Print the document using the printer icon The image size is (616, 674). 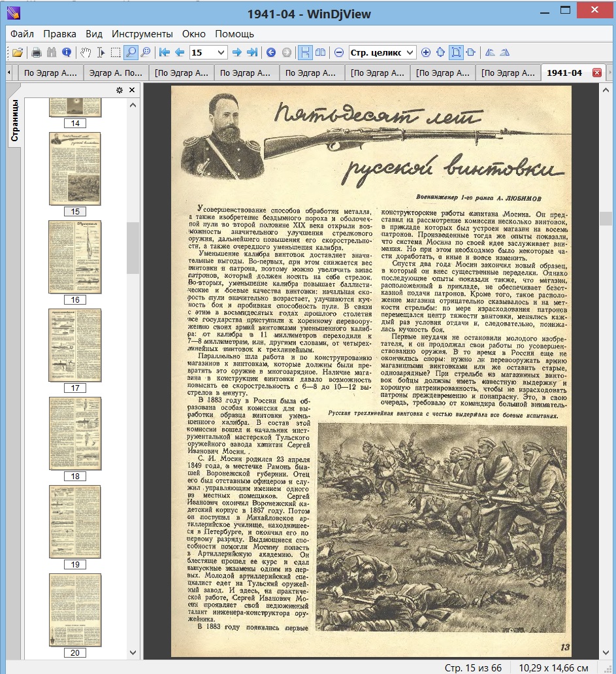[x=37, y=52]
